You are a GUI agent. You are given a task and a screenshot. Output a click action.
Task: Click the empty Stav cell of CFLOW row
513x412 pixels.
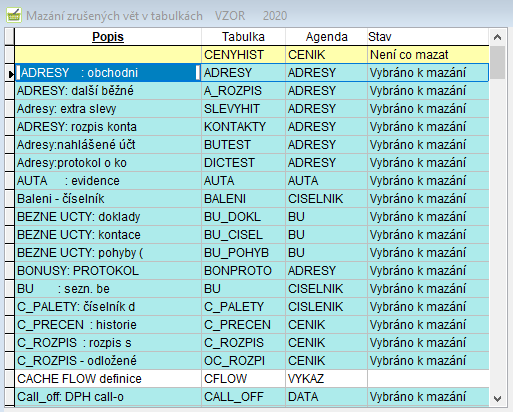pos(428,379)
